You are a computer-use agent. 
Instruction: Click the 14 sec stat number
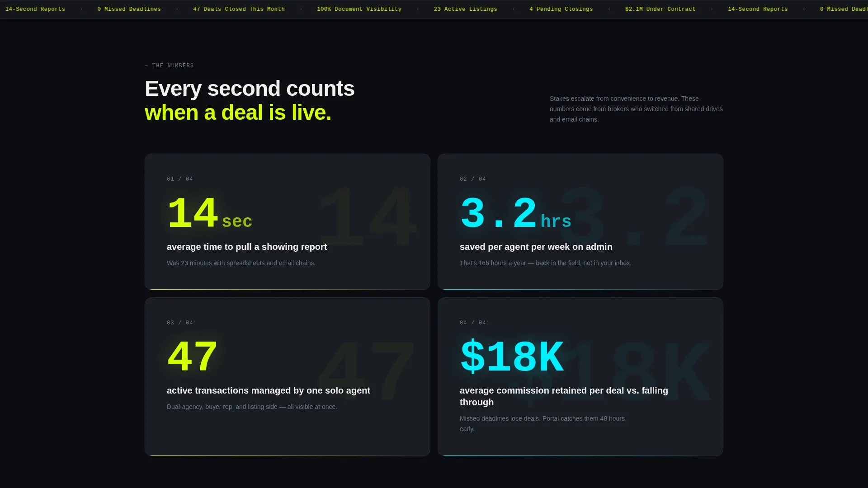click(x=209, y=214)
